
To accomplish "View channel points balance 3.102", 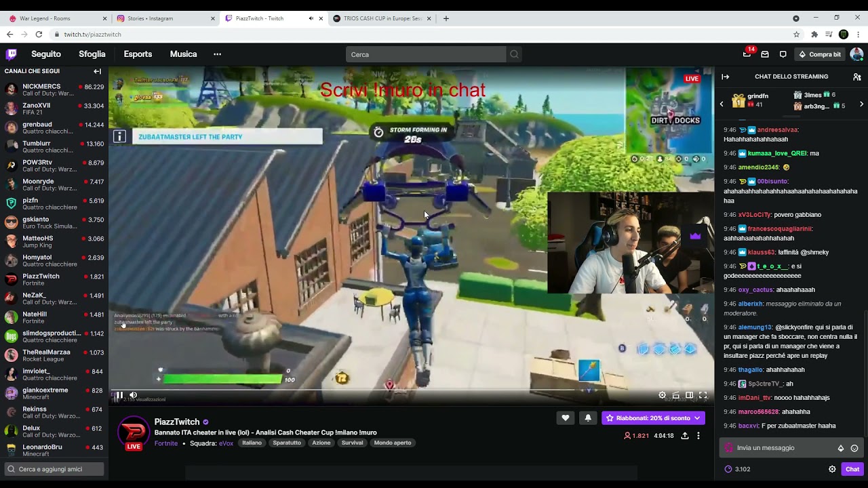I will pyautogui.click(x=737, y=469).
